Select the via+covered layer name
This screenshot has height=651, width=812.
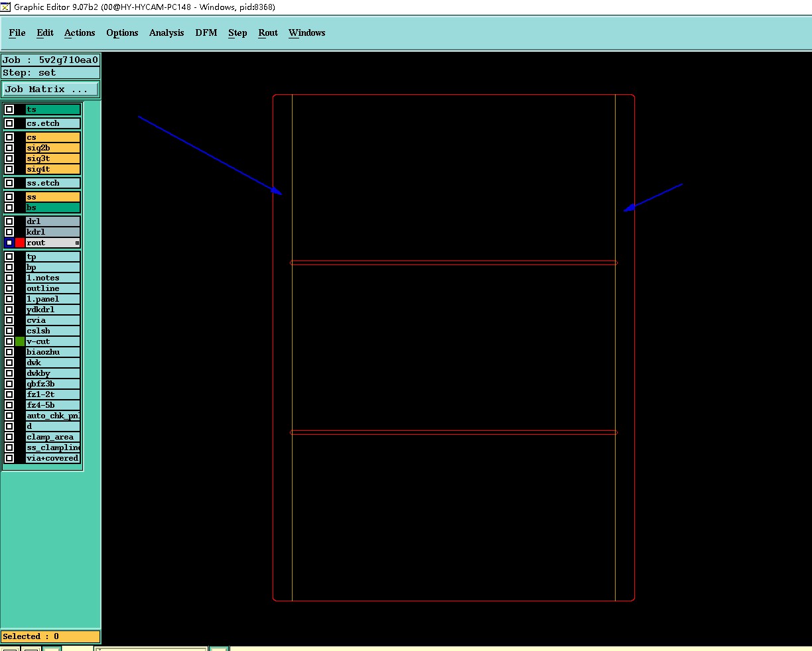pyautogui.click(x=53, y=458)
